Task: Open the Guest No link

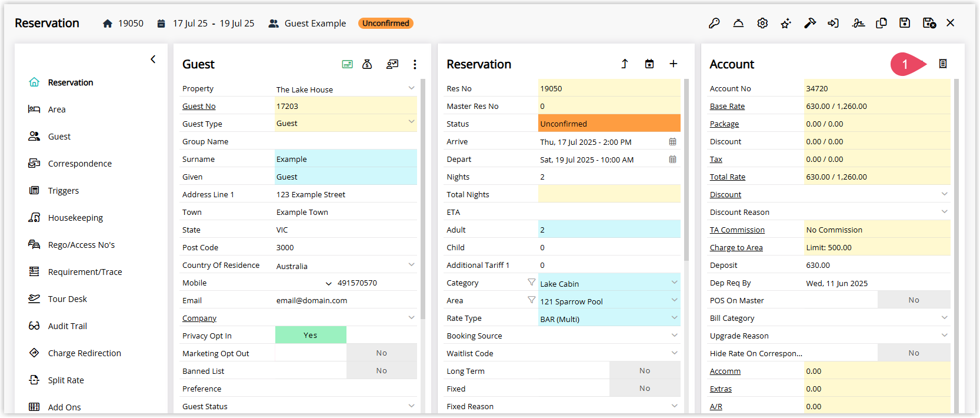Action: (x=199, y=107)
